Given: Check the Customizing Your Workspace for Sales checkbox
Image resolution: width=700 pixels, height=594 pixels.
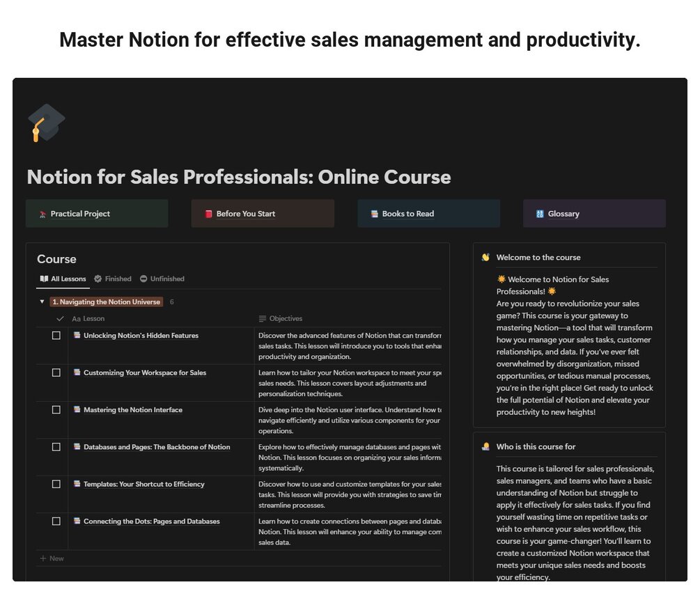Looking at the screenshot, I should (56, 373).
